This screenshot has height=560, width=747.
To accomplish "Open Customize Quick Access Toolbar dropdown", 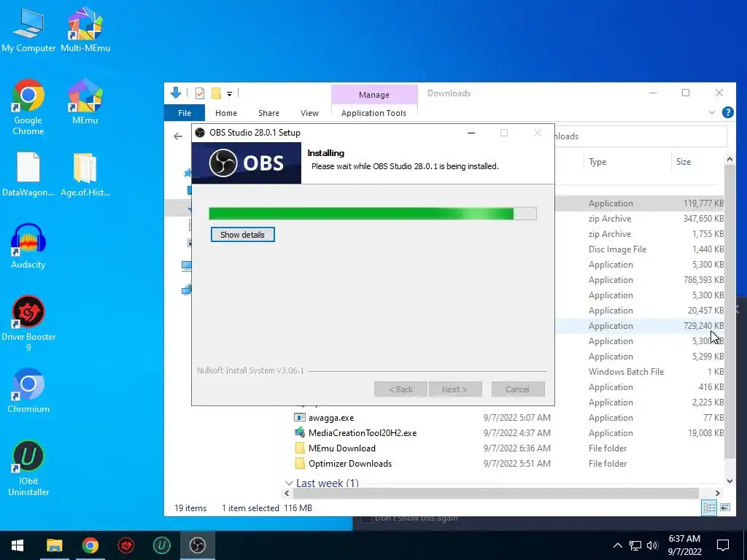I will [229, 94].
